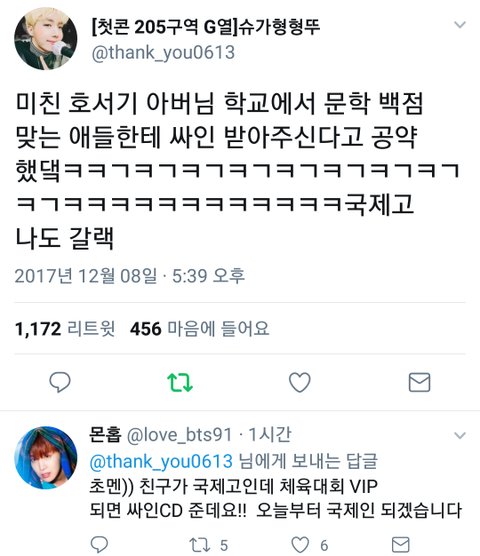Retweet the 몬홉 reply with 5 retweets
Screen dimensions: 480x556
tap(200, 545)
